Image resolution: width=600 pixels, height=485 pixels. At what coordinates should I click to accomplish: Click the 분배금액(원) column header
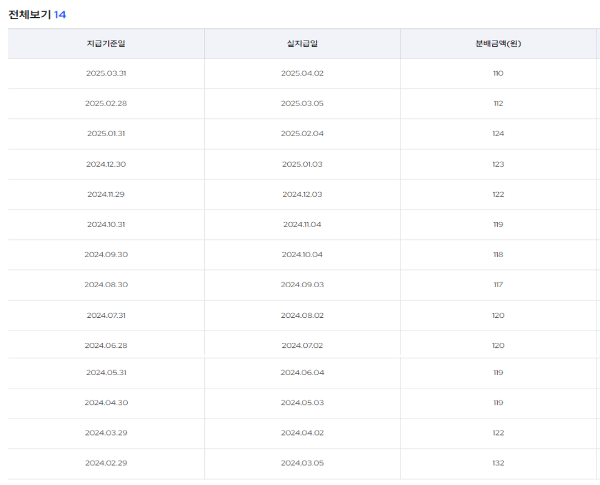click(x=498, y=43)
